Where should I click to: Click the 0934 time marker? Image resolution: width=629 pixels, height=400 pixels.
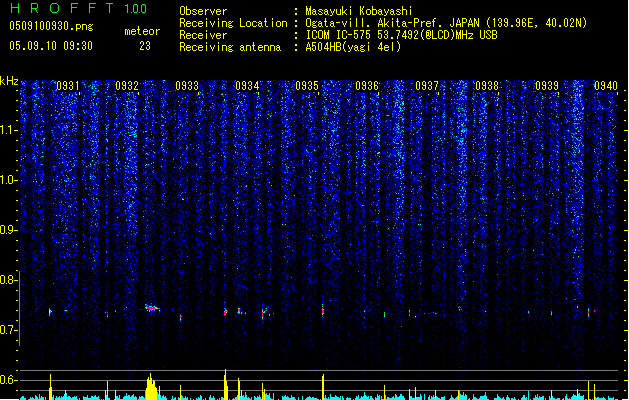(247, 86)
